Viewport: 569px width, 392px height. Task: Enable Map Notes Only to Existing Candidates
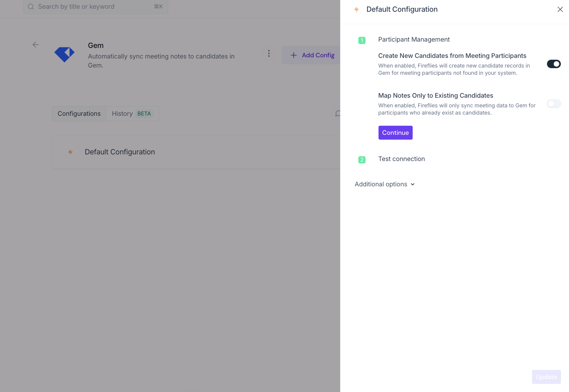click(x=554, y=104)
